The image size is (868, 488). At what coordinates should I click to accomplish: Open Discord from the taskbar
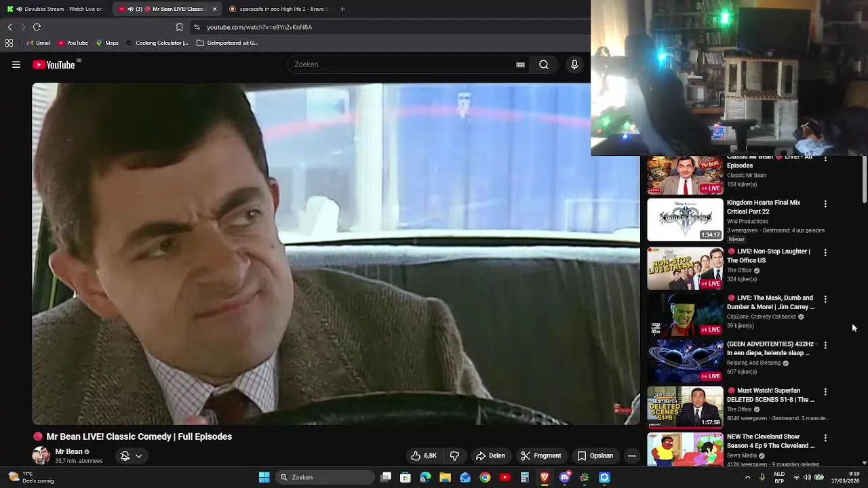point(564,477)
